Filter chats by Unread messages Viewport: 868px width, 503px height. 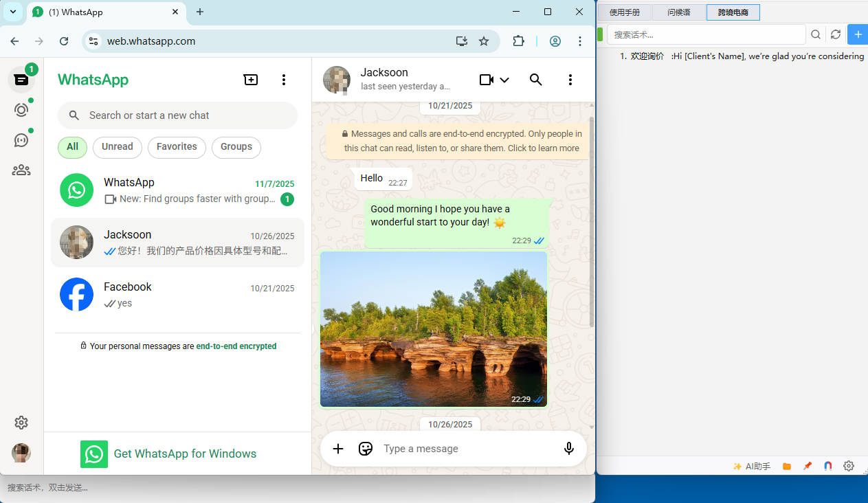click(x=117, y=147)
